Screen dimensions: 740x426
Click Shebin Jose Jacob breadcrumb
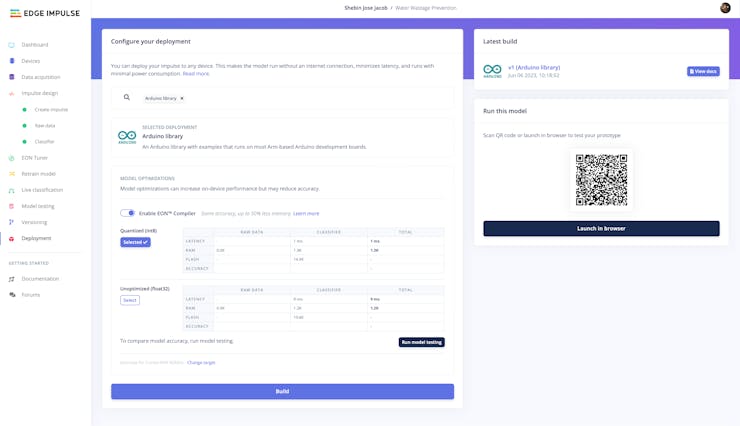coord(366,8)
